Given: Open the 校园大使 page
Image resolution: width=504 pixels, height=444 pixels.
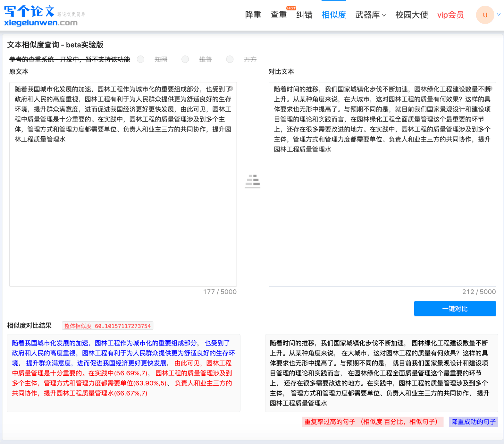Looking at the screenshot, I should pyautogui.click(x=412, y=15).
